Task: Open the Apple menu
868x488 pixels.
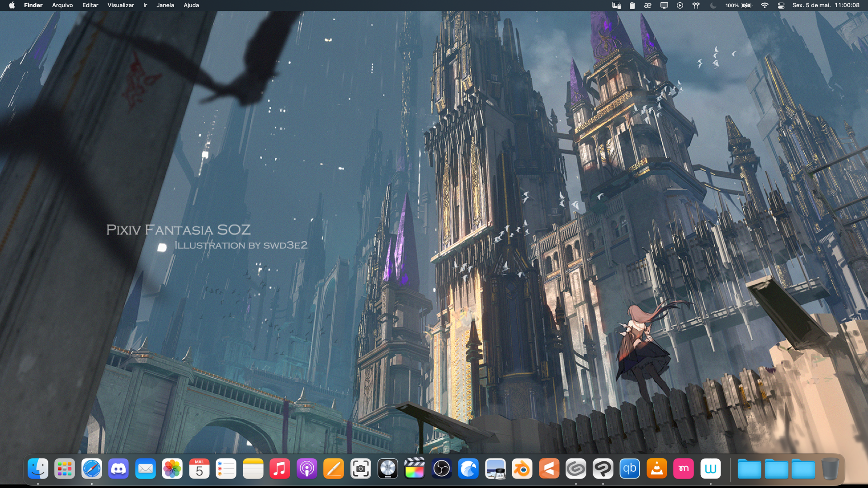Action: 12,5
